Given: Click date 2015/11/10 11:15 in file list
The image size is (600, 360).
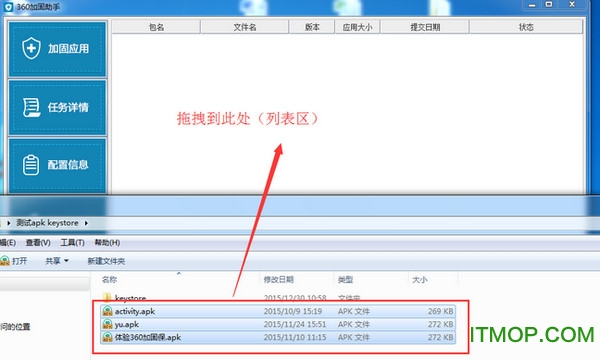Looking at the screenshot, I should click(295, 337).
